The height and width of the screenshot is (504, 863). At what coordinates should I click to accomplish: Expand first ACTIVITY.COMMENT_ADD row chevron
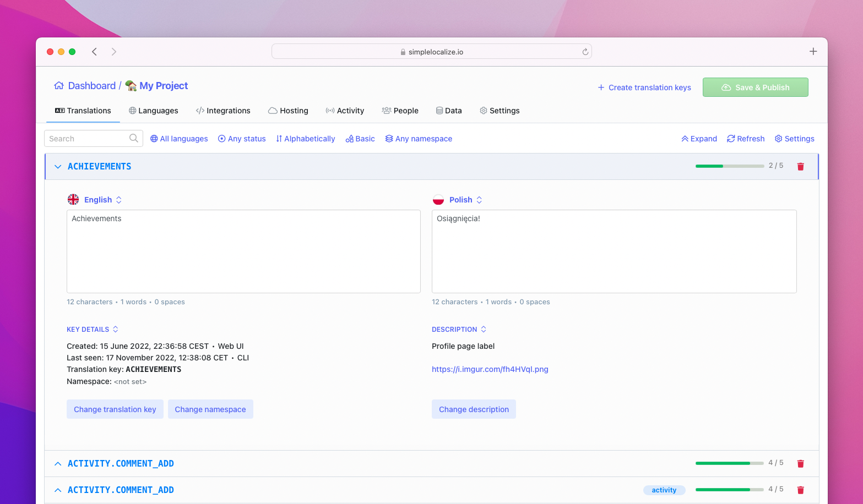58,463
